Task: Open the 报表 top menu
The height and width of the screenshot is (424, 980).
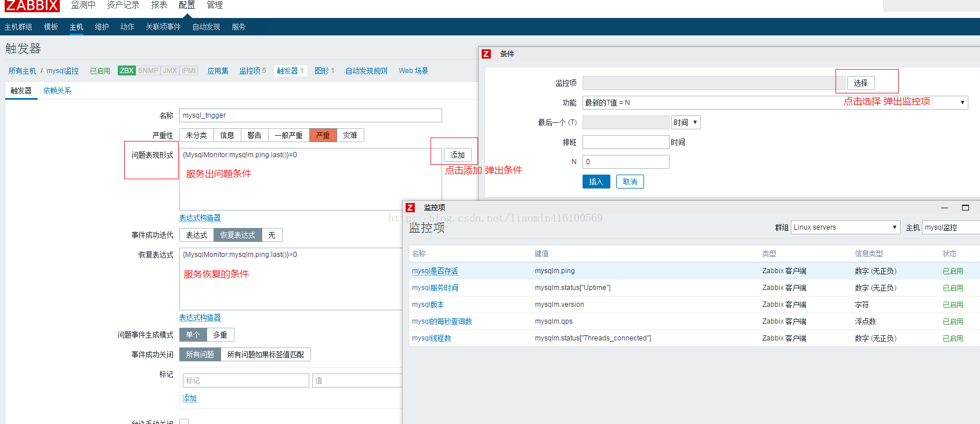Action: pyautogui.click(x=159, y=5)
